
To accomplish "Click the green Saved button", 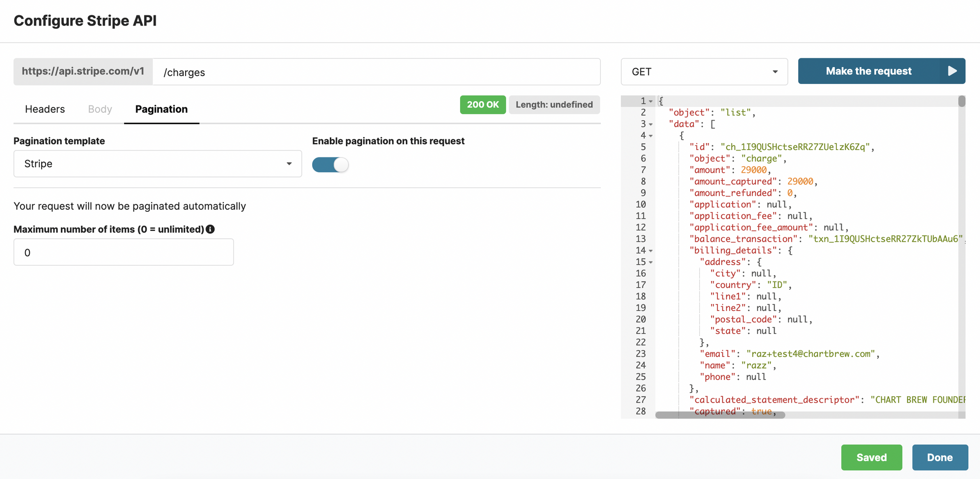I will (x=871, y=457).
